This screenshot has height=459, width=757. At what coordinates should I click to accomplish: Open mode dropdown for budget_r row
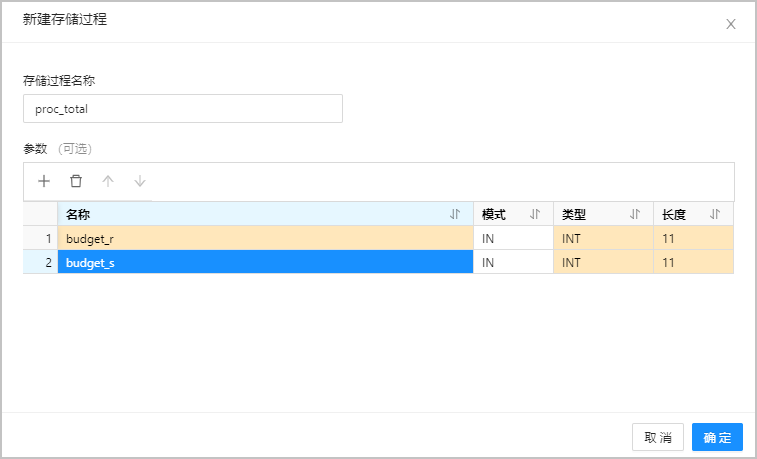(513, 238)
